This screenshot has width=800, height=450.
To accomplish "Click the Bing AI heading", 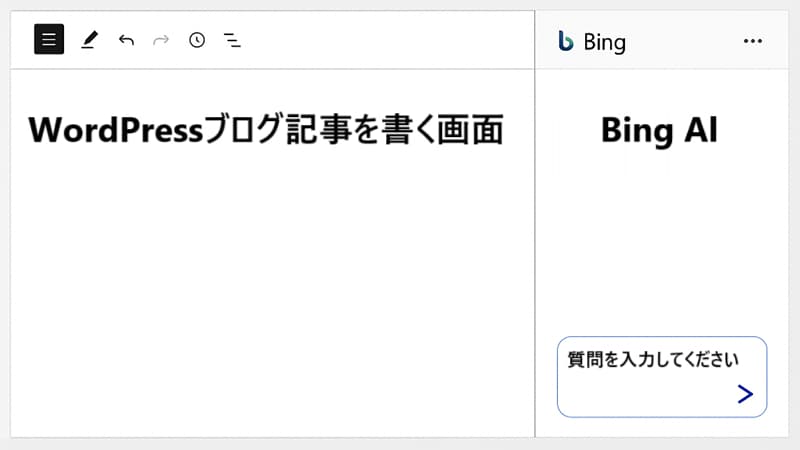I will point(659,130).
